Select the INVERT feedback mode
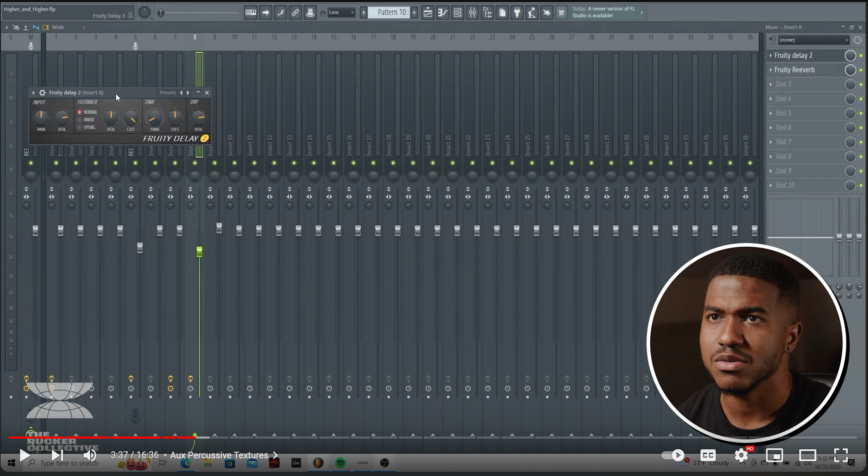This screenshot has height=476, width=868. [x=80, y=120]
